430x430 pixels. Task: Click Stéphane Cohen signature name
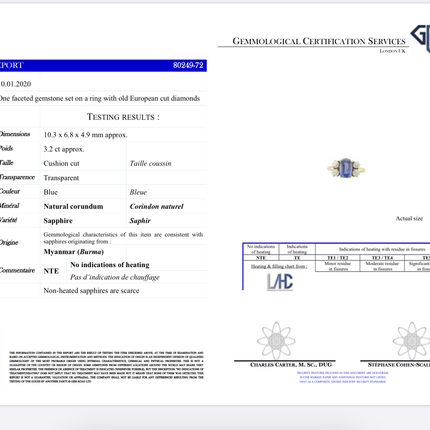(399, 365)
